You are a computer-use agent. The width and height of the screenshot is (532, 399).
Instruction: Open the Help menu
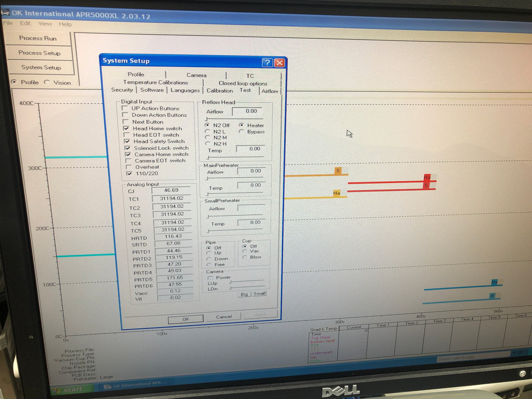pyautogui.click(x=65, y=24)
